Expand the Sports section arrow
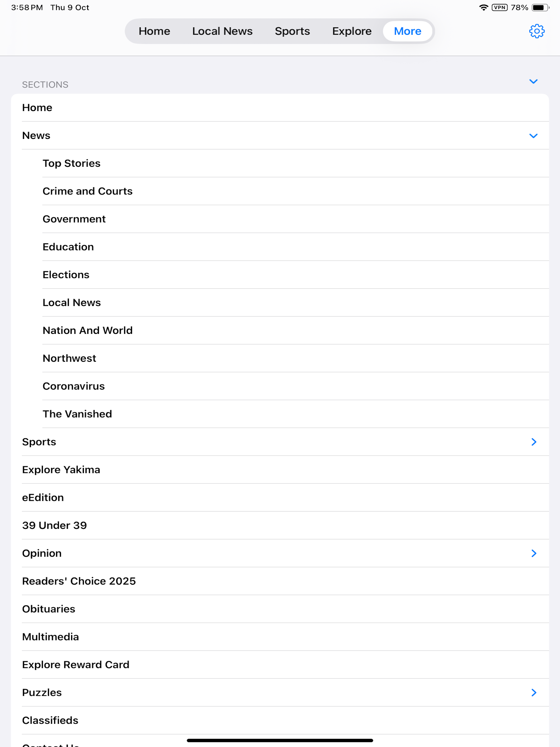560x747 pixels. tap(534, 442)
